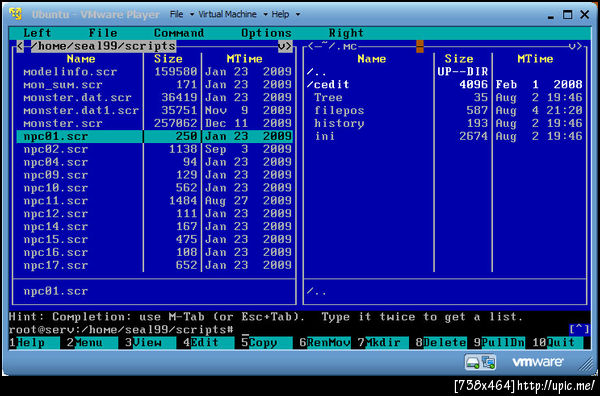Select npc17.scr file
600x396 pixels.
click(155, 265)
